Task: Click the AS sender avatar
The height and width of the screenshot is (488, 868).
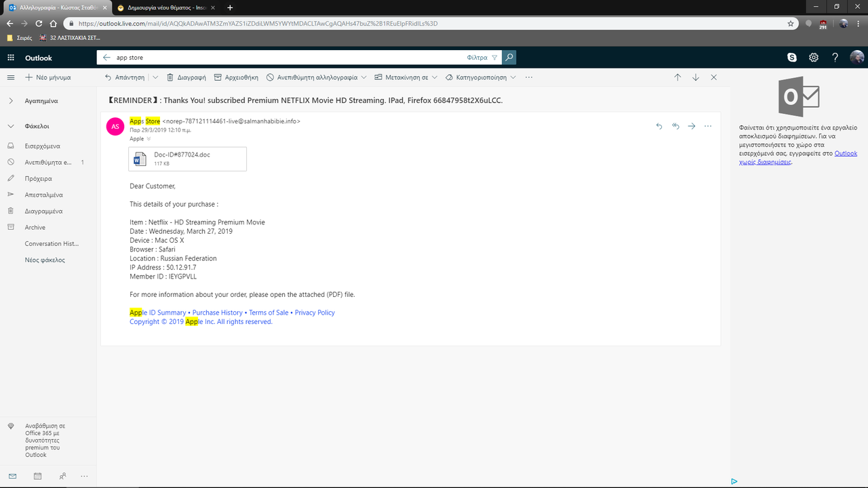Action: point(115,126)
